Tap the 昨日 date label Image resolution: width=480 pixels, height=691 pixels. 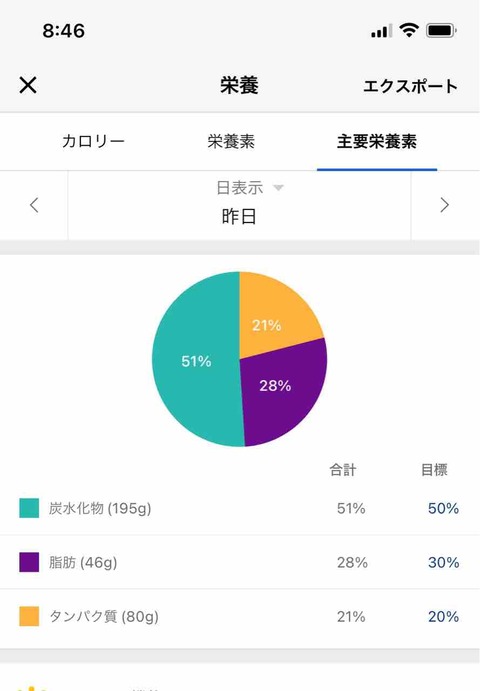coord(238,216)
